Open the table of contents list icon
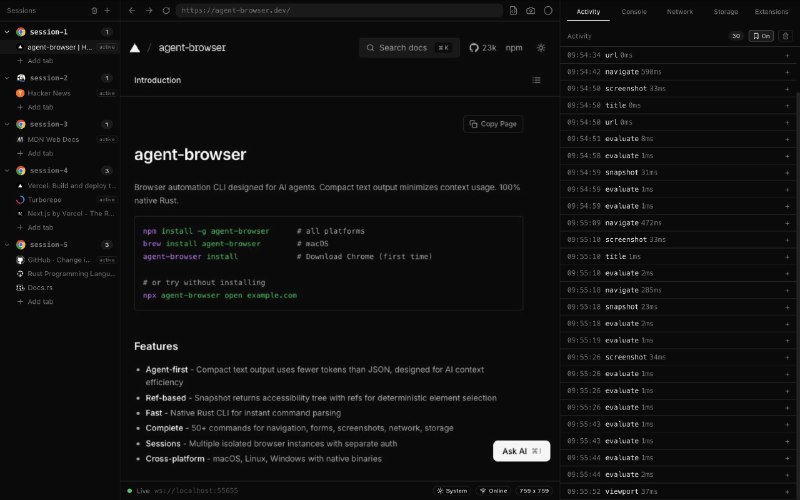 pos(536,80)
